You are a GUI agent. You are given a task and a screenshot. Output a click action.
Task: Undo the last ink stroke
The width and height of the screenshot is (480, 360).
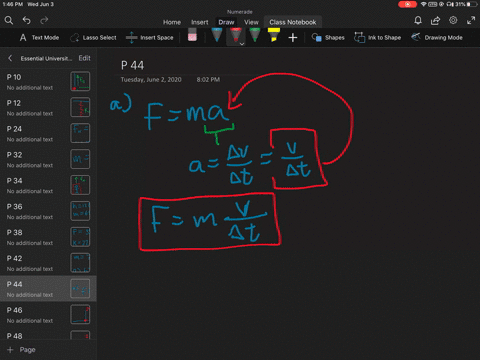[x=27, y=20]
